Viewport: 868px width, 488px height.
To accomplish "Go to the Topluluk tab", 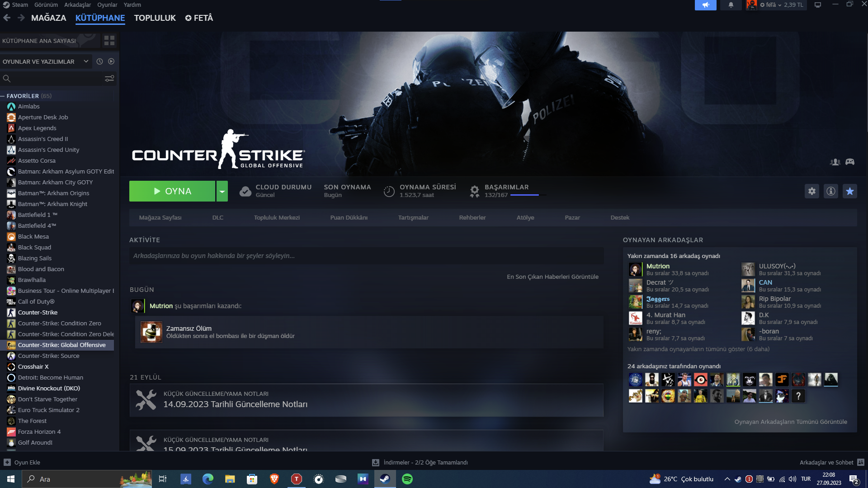I will 155,18.
